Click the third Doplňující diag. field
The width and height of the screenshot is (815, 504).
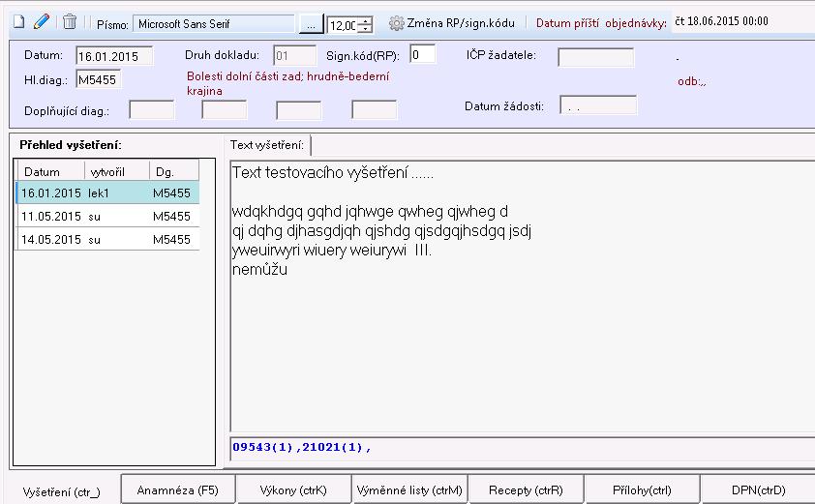click(x=299, y=110)
